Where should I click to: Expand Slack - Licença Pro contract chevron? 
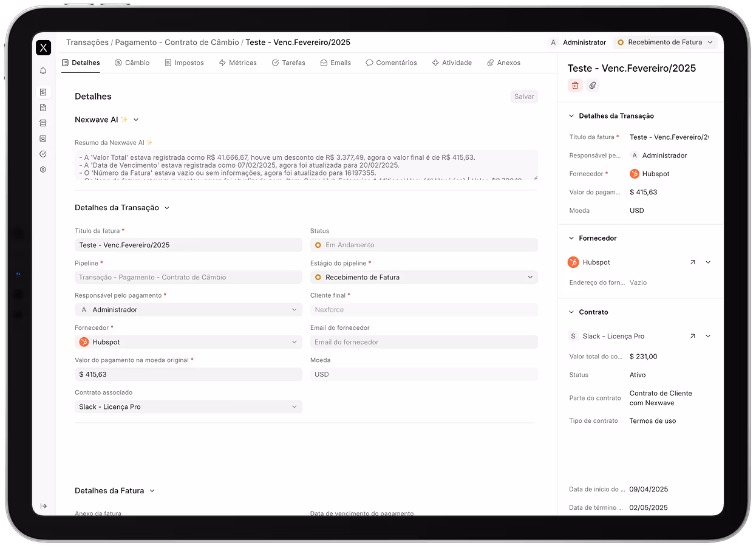point(708,336)
